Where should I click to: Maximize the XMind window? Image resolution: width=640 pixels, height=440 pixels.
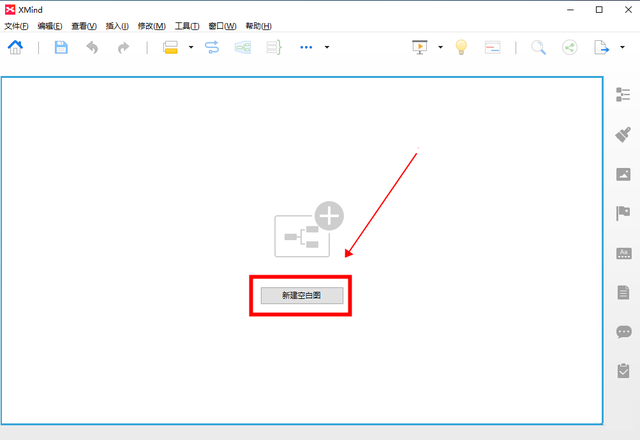click(599, 10)
